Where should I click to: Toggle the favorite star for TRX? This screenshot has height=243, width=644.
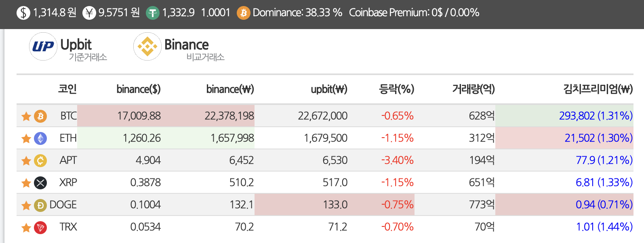click(26, 227)
